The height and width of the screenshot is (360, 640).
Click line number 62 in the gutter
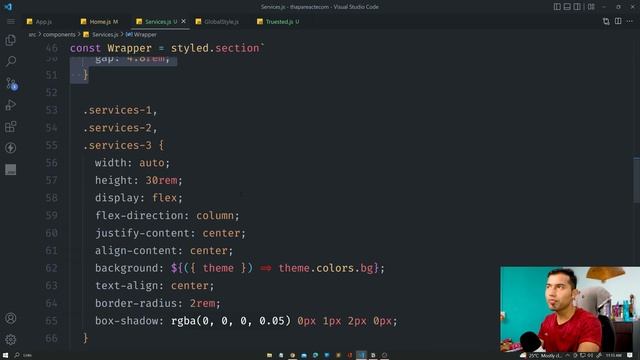pos(51,268)
